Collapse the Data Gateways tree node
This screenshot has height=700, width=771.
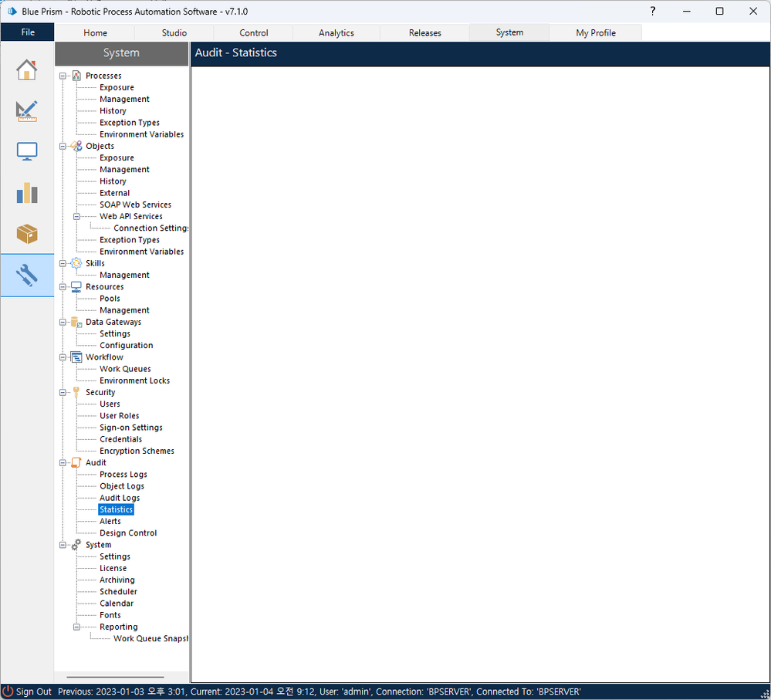click(63, 322)
